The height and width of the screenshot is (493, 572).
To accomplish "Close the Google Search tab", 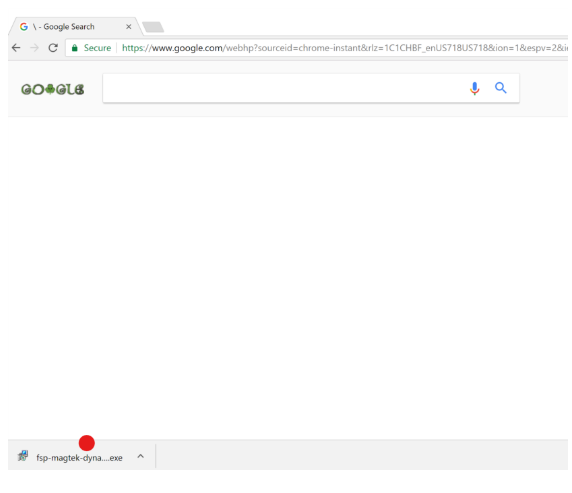I will click(x=128, y=27).
